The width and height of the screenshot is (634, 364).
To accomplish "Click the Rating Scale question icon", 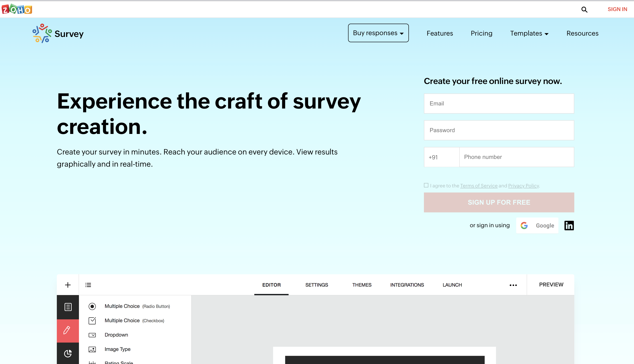I will point(92,362).
